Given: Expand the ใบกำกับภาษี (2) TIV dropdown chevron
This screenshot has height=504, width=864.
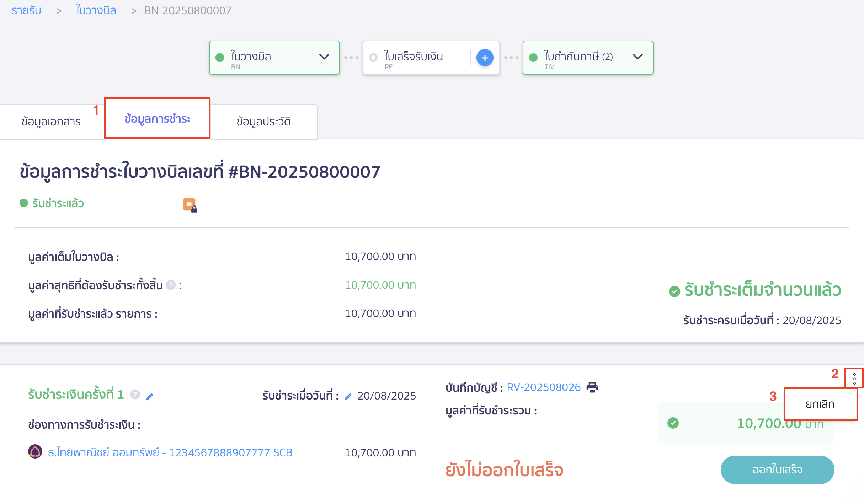Looking at the screenshot, I should [638, 57].
